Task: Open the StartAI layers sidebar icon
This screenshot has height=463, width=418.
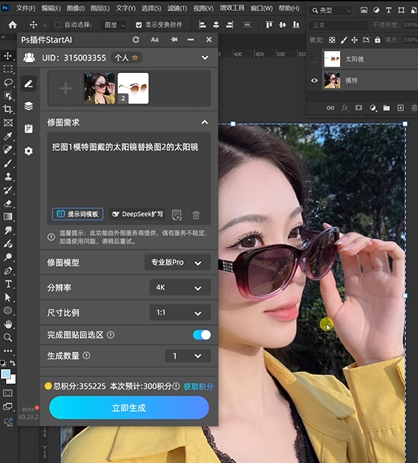Action: (x=29, y=106)
